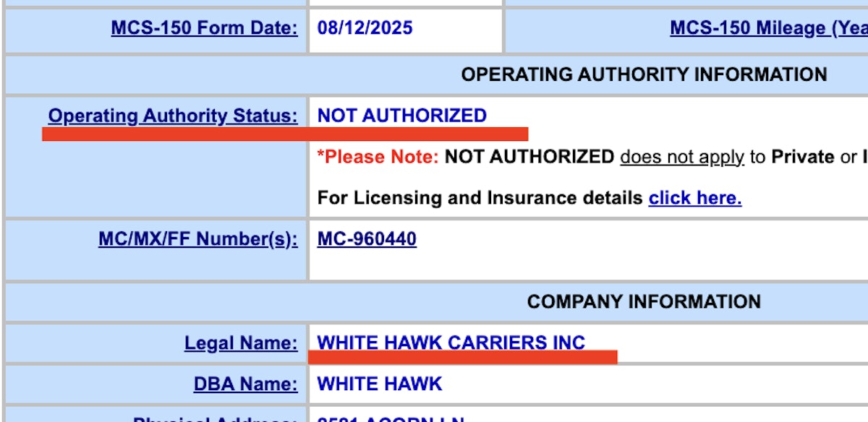Select the blue NOT AUTHORIZED status value
This screenshot has width=868, height=422.
(402, 116)
